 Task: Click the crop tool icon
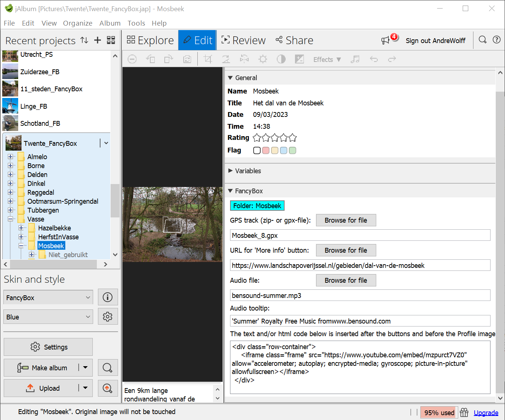[208, 59]
